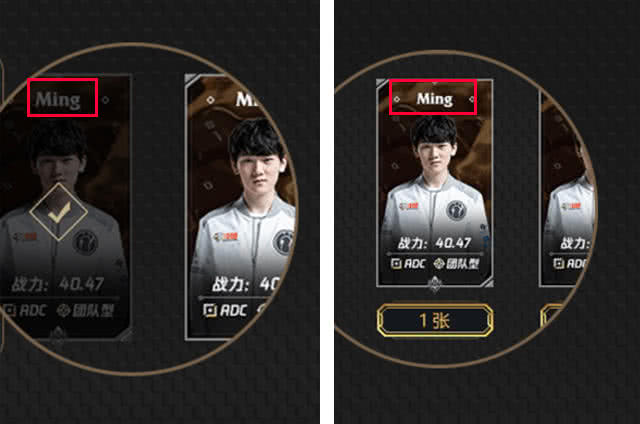640x424 pixels.
Task: Click the '1 张' card count button
Action: click(435, 321)
